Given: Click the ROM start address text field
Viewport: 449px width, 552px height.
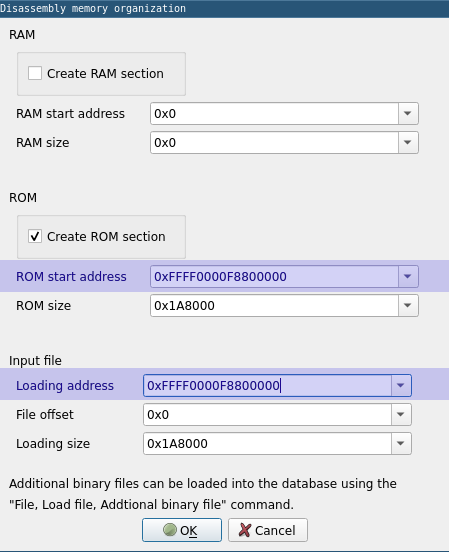Looking at the screenshot, I should tap(274, 277).
